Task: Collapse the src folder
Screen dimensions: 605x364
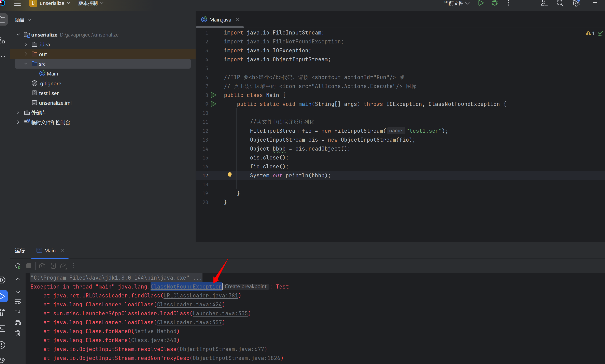Action: (26, 64)
